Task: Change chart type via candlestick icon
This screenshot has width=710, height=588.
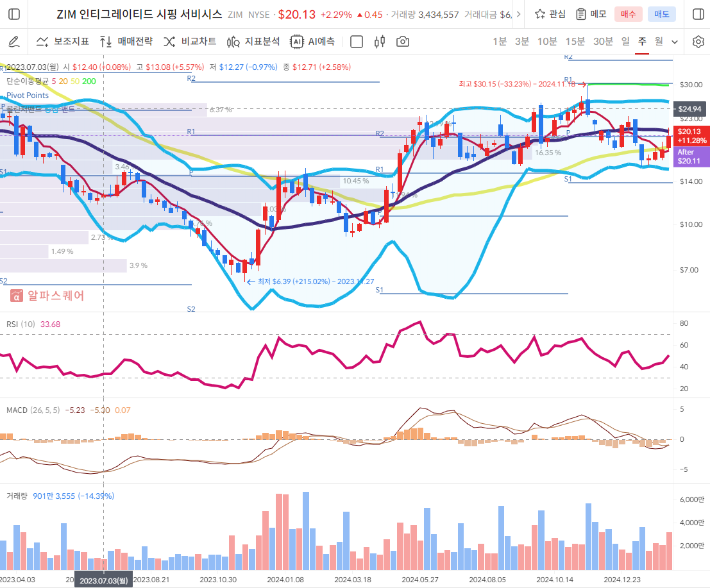Action: point(380,42)
